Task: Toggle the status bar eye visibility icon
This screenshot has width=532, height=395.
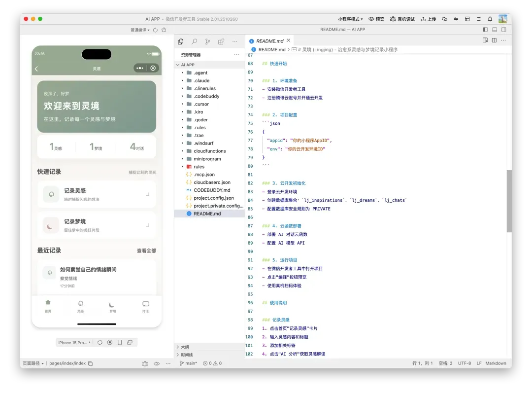Action: pyautogui.click(x=157, y=363)
